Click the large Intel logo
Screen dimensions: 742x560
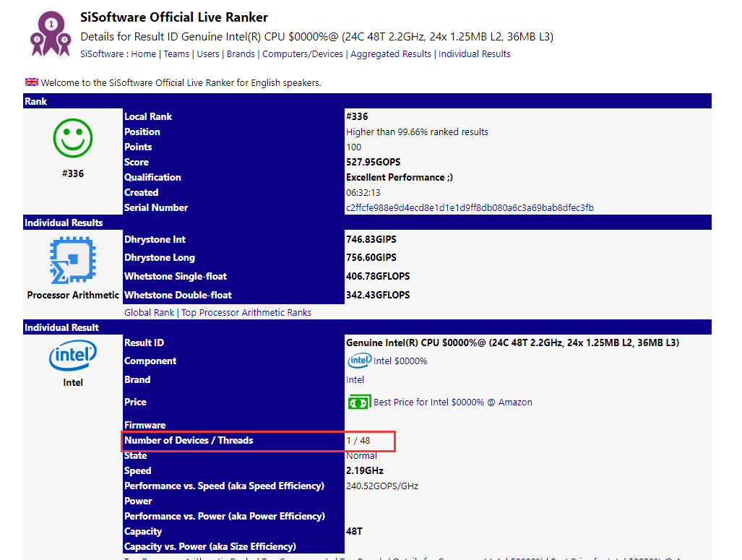[73, 356]
